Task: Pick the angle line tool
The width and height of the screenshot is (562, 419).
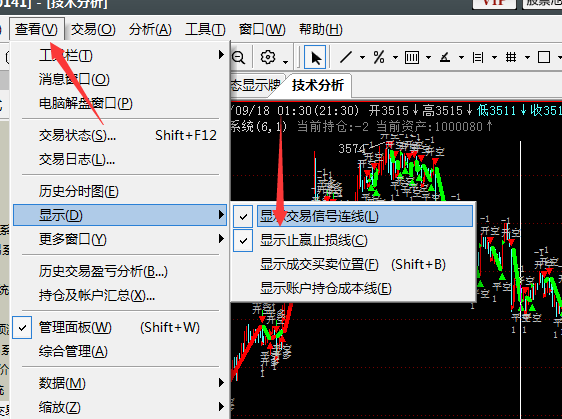Action: [x=445, y=57]
